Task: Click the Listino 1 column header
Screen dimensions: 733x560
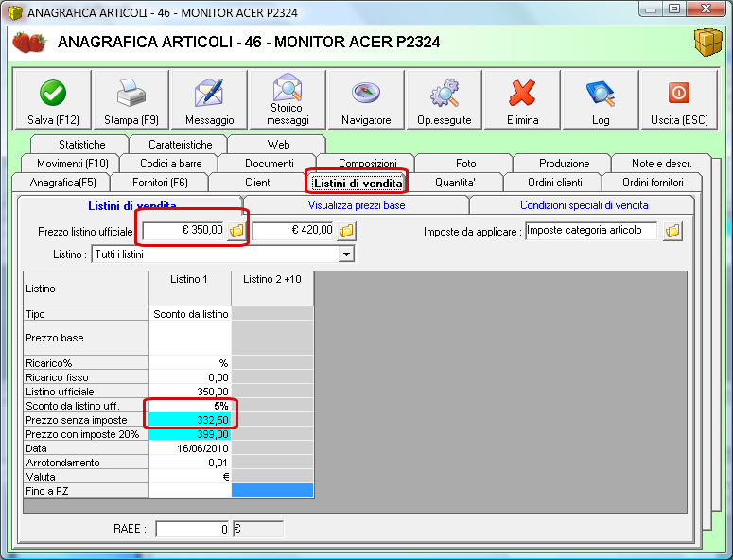Action: [x=190, y=289]
